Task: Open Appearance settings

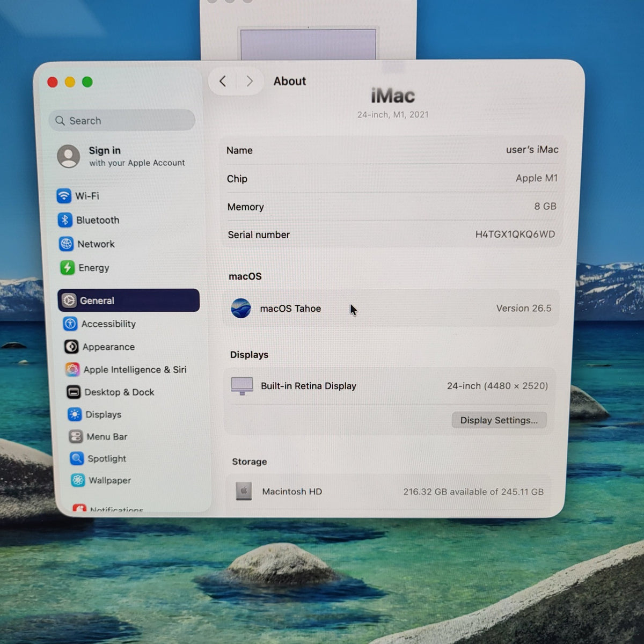Action: [x=100, y=347]
